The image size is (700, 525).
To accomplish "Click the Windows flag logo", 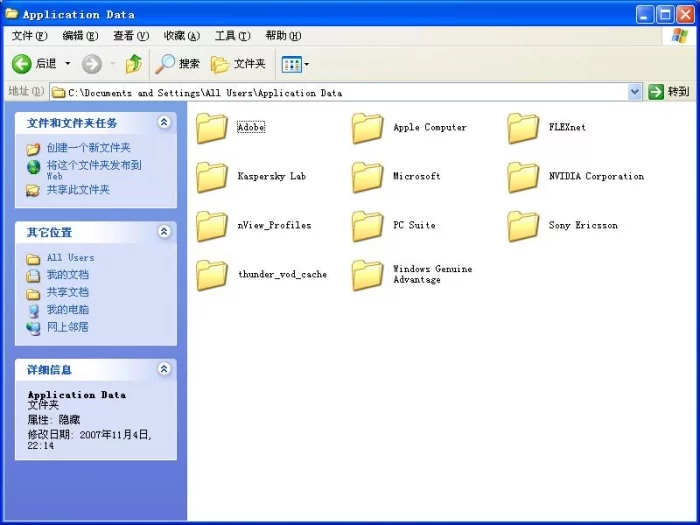I will coord(679,36).
